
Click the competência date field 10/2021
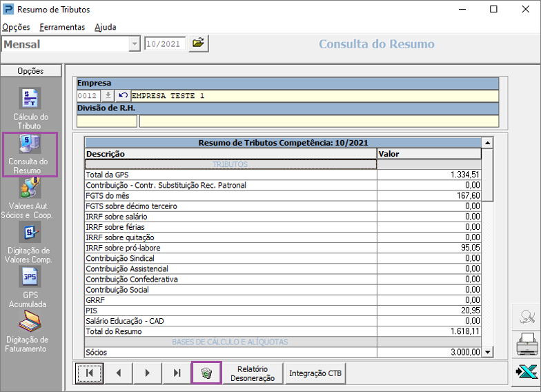pyautogui.click(x=165, y=44)
